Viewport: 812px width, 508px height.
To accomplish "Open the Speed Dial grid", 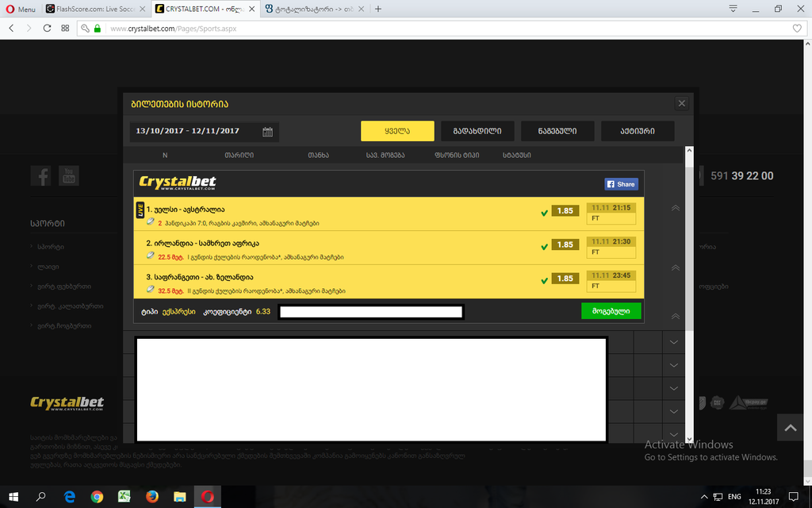I will click(65, 28).
